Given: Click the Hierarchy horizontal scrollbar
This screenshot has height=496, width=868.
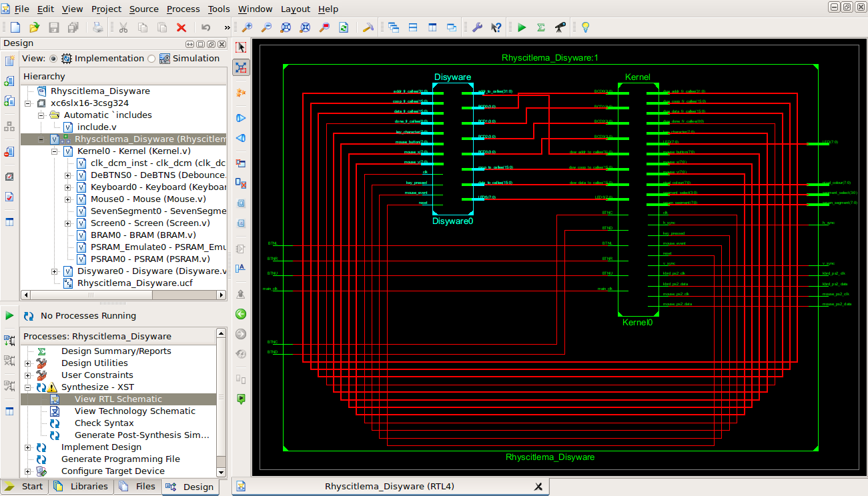Looking at the screenshot, I should (123, 295).
